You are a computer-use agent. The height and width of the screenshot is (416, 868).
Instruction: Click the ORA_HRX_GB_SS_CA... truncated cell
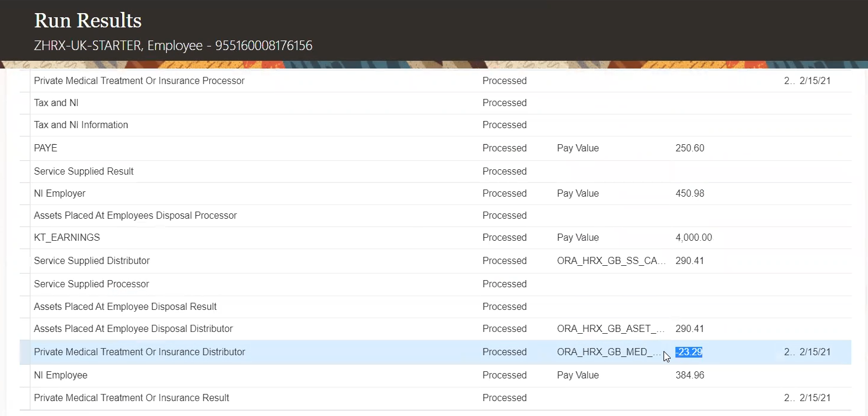pyautogui.click(x=611, y=261)
